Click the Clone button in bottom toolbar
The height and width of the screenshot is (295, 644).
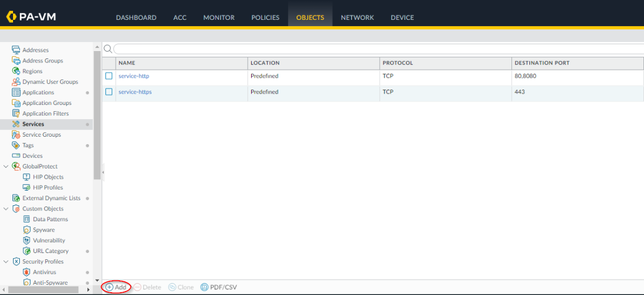coord(181,287)
